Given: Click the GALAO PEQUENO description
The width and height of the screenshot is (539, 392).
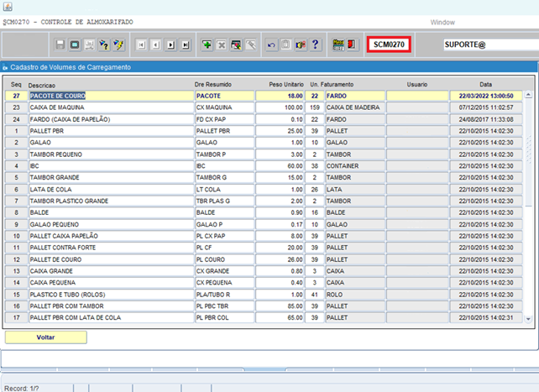Looking at the screenshot, I should [x=112, y=224].
